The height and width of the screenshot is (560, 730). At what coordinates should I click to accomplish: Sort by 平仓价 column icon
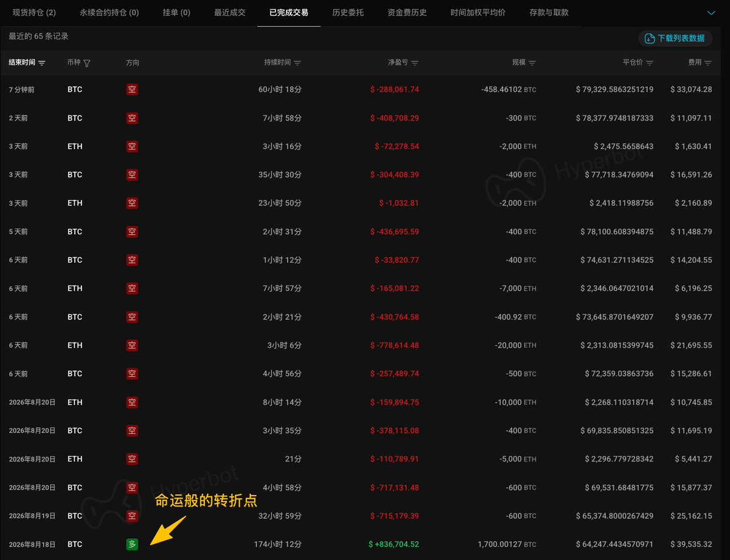point(650,63)
